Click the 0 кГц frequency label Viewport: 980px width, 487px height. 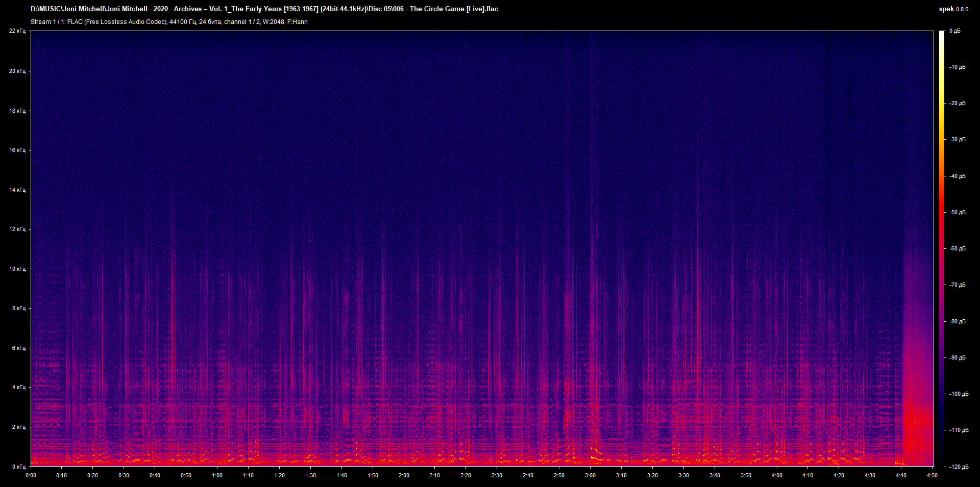[18, 467]
